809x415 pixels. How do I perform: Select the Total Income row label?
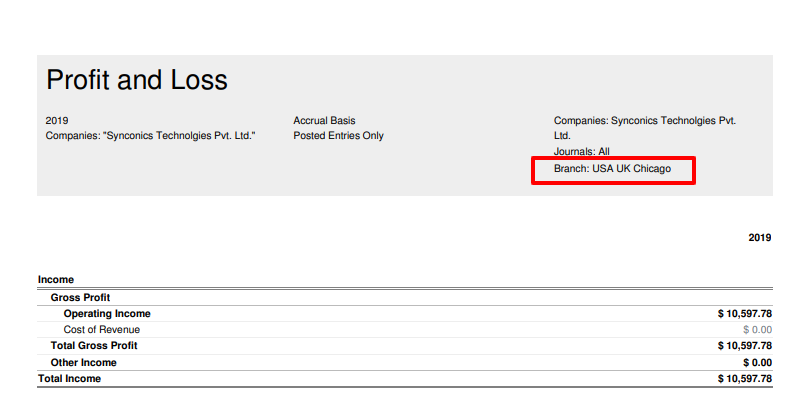coord(69,379)
